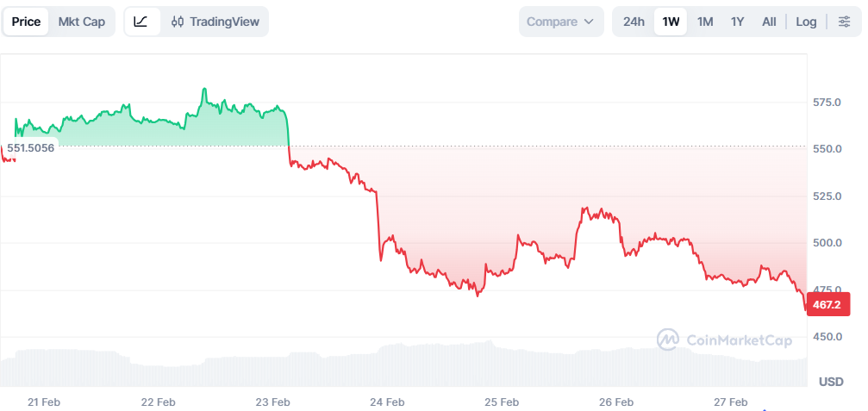Click the 27 Feb date marker

point(731,402)
